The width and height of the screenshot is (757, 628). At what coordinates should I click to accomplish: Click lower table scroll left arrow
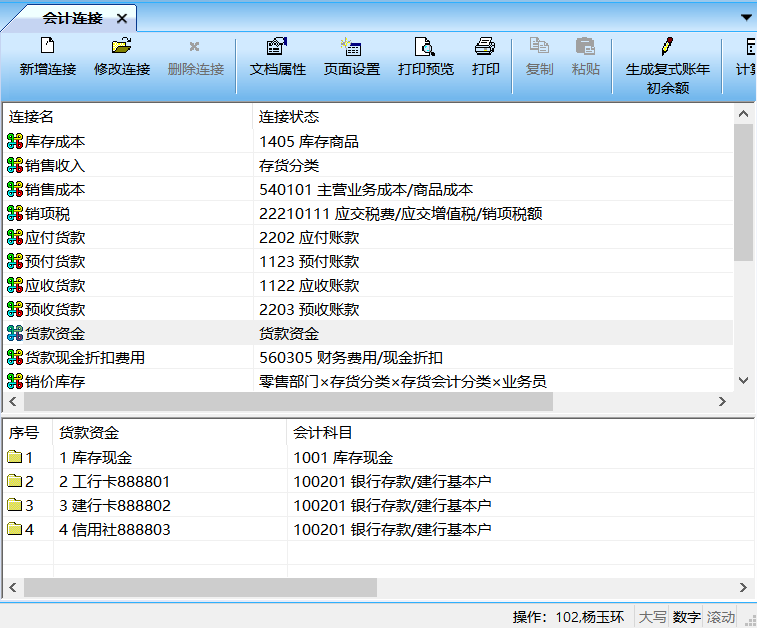click(13, 587)
